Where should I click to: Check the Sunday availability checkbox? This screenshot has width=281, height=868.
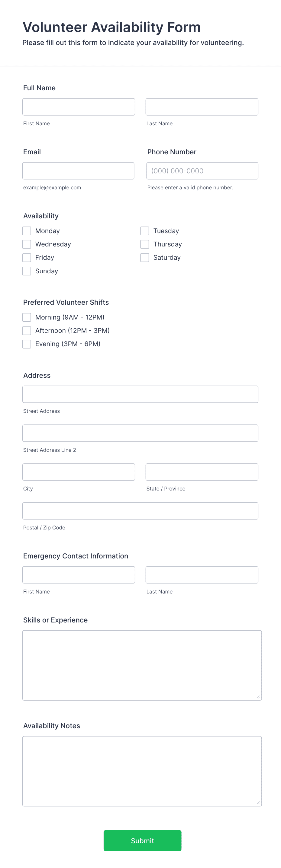[x=27, y=271]
